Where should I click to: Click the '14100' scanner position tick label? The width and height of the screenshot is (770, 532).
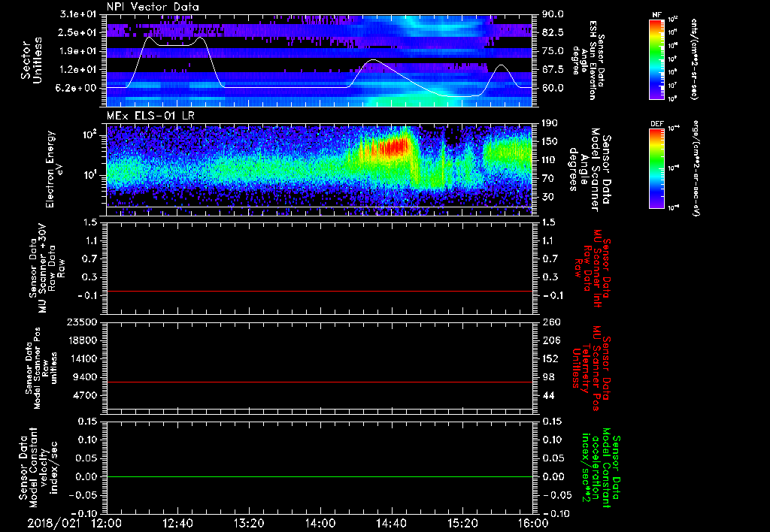(x=83, y=358)
